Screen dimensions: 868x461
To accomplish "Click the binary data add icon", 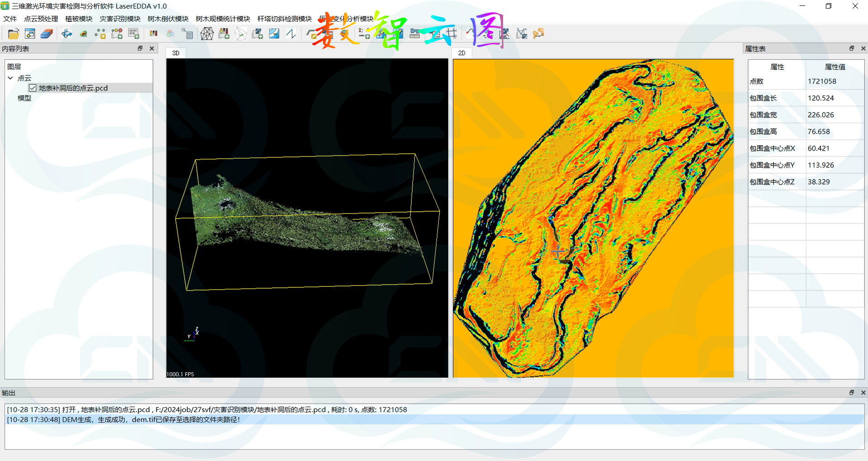I will point(134,34).
